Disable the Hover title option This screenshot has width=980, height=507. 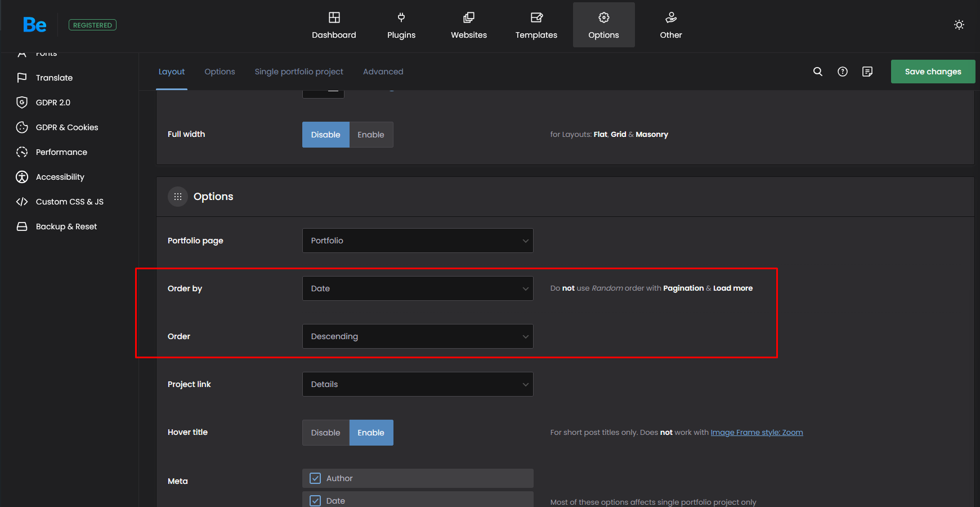tap(325, 433)
